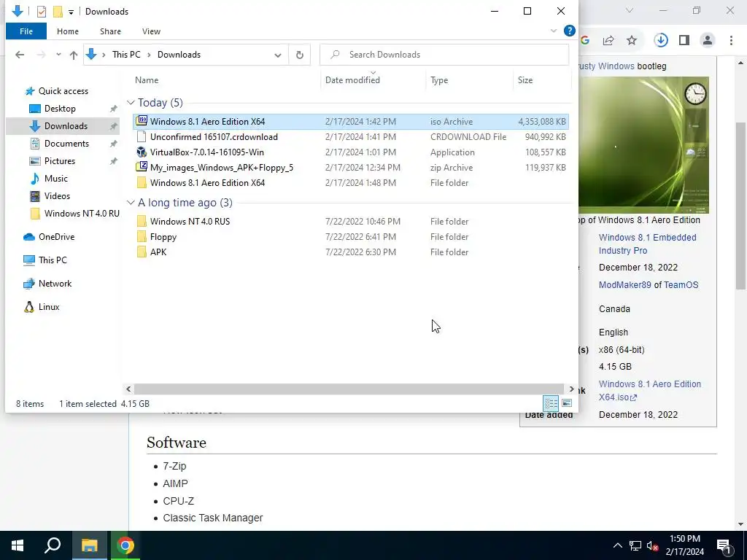Screen dimensions: 747x560
Task: Open Chrome three-dot menu
Action: (x=731, y=41)
